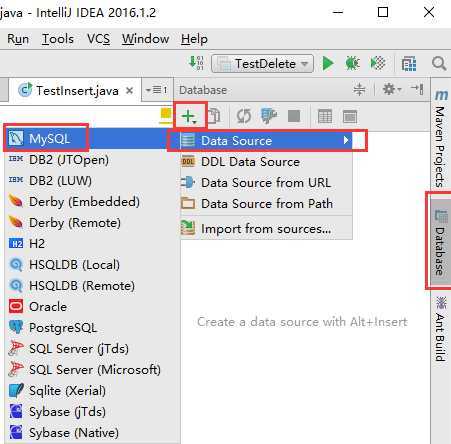Screen dimensions: 451x444
Task: Open data source Properties icon
Action: pos(269,116)
